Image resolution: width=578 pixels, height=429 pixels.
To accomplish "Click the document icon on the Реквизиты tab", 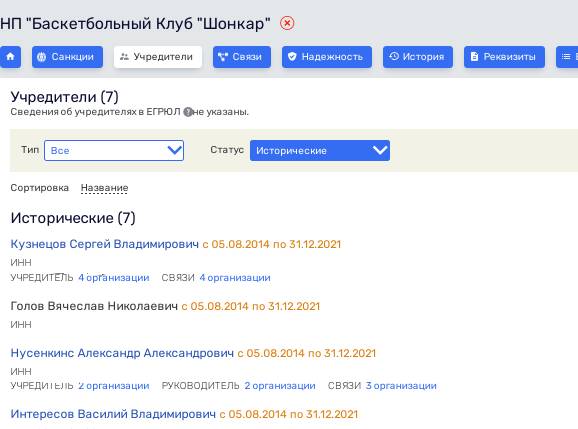I will point(474,57).
